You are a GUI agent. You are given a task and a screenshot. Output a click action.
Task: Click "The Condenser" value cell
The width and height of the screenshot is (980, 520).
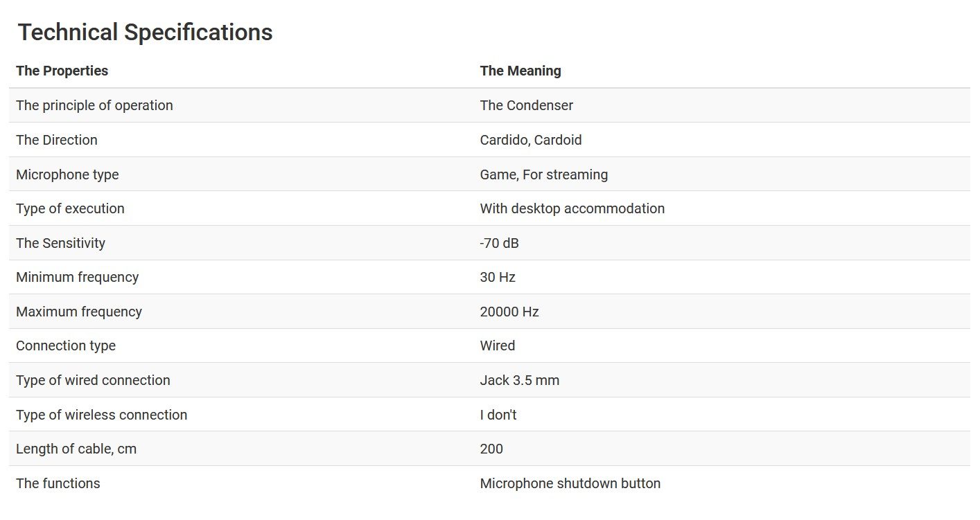point(526,105)
